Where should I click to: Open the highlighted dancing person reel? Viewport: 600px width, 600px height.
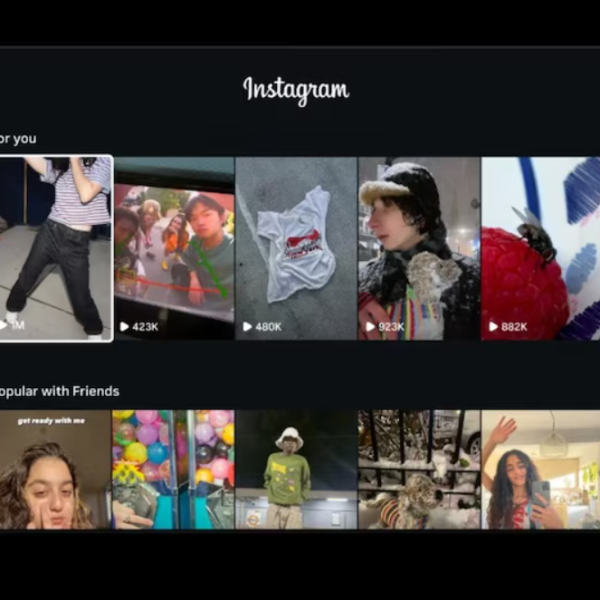coord(55,248)
